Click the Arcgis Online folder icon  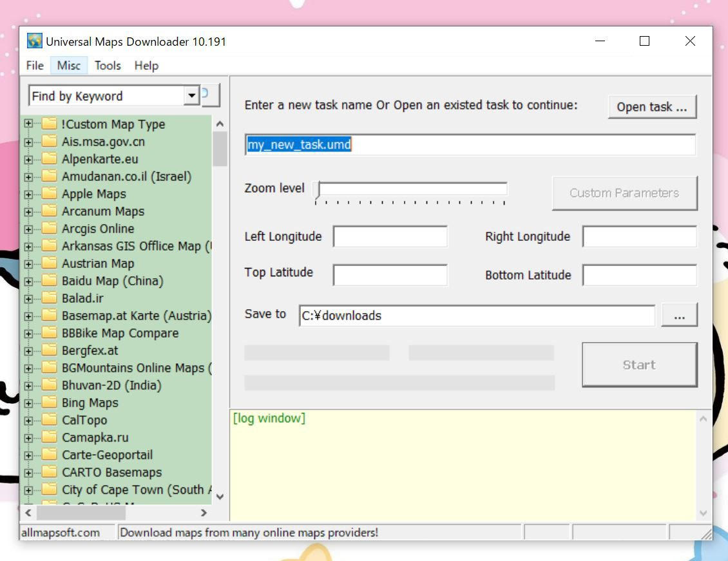click(50, 229)
